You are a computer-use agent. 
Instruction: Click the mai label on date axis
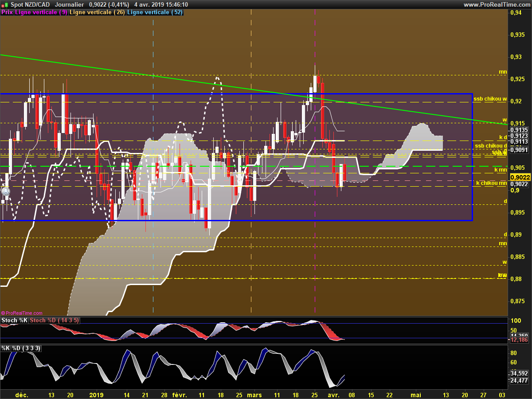415,395
